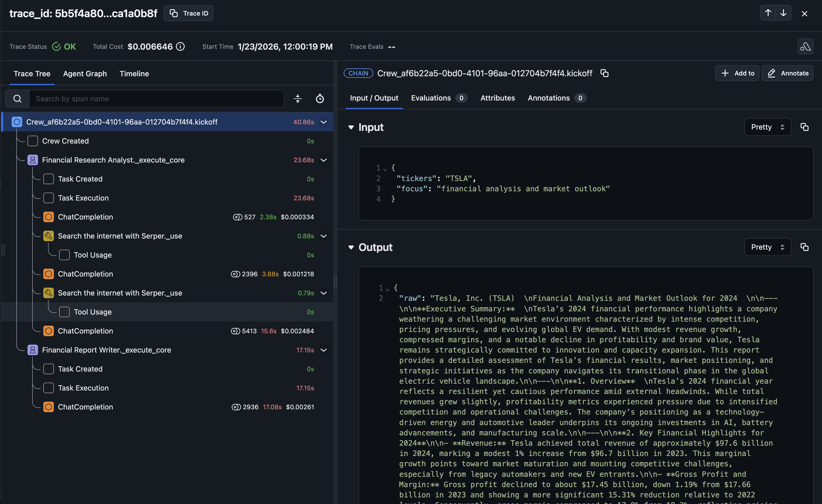Click the copy icon beside the Input Pretty dropdown
This screenshot has width=822, height=504.
point(804,127)
